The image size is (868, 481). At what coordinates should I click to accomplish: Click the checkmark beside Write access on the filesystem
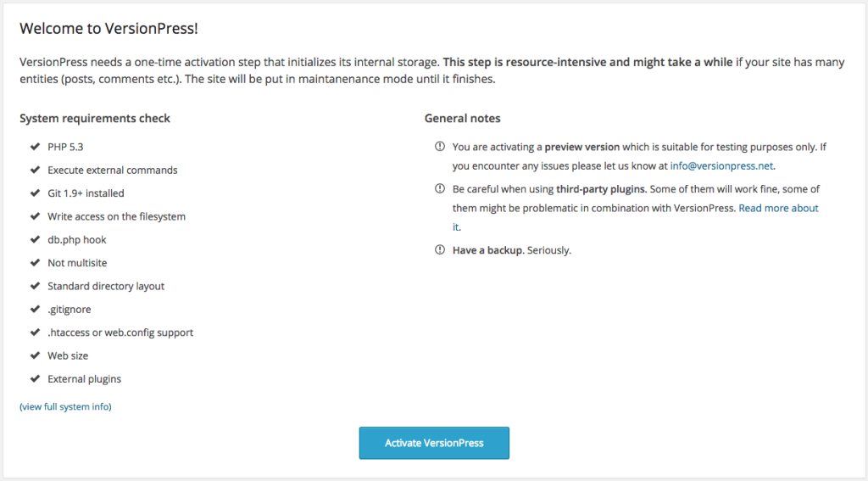(x=35, y=216)
